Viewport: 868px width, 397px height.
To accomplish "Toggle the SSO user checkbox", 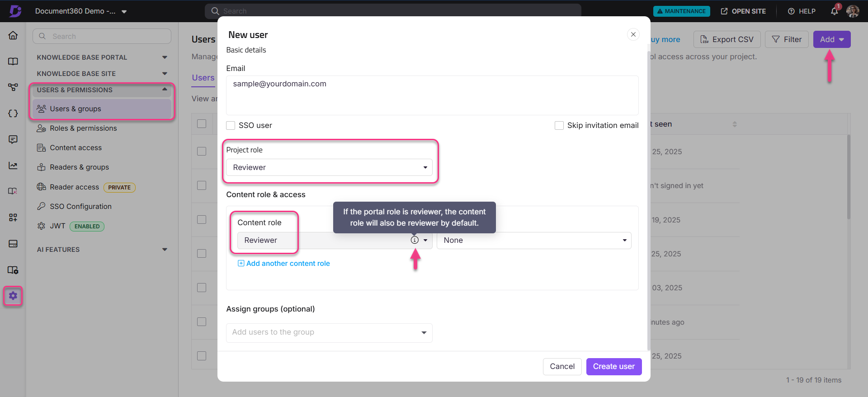I will click(x=231, y=125).
